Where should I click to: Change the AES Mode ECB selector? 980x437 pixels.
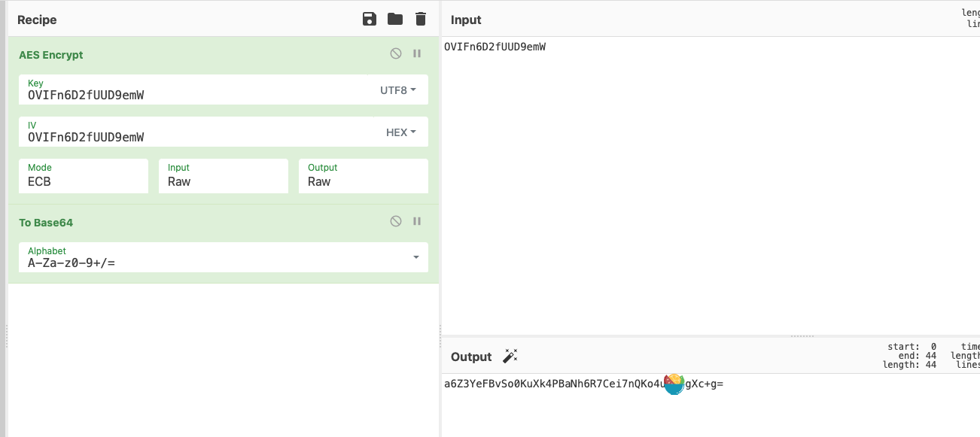84,176
